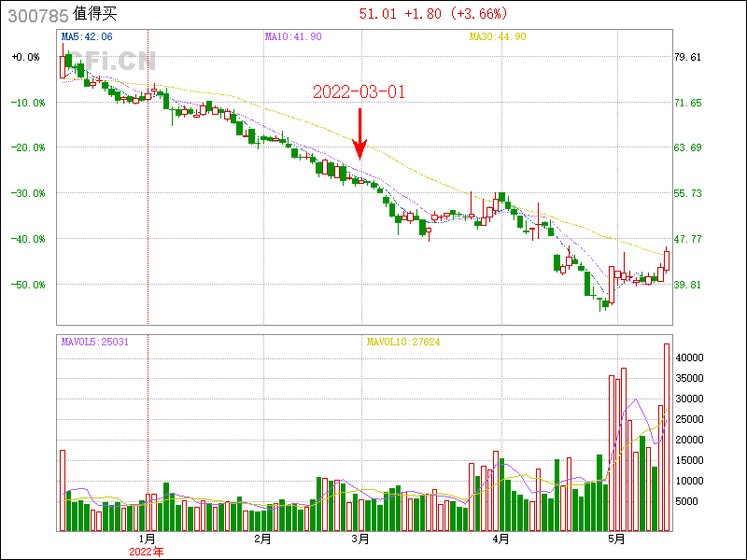Click the MAVOL10:27624 volume label
Viewport: 747px width, 560px height.
(402, 343)
